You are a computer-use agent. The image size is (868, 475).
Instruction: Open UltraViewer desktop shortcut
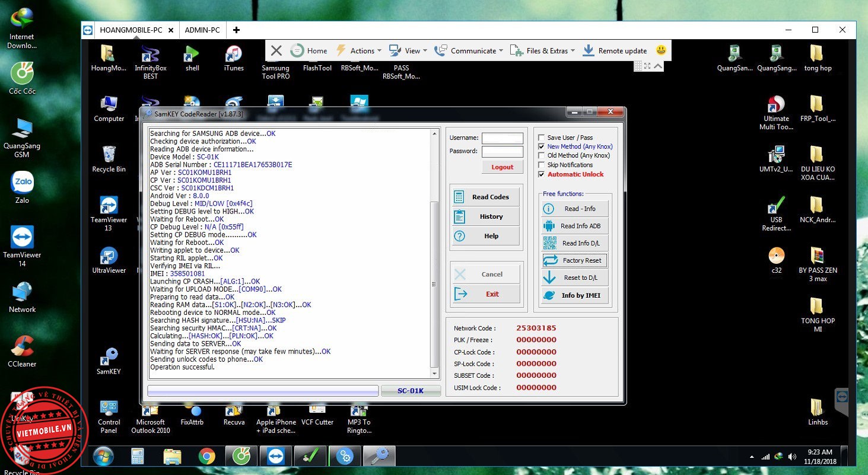click(109, 260)
